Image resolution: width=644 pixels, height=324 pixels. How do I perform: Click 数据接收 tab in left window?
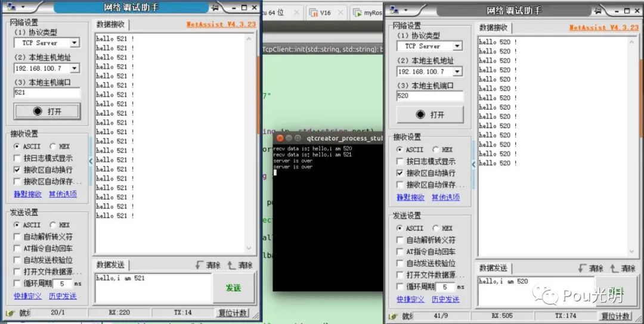pyautogui.click(x=110, y=24)
